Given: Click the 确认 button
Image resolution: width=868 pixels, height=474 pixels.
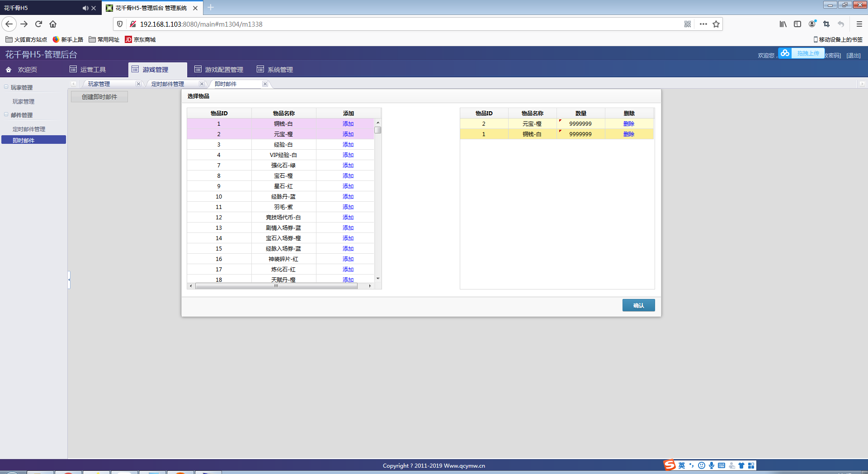Looking at the screenshot, I should pos(638,306).
